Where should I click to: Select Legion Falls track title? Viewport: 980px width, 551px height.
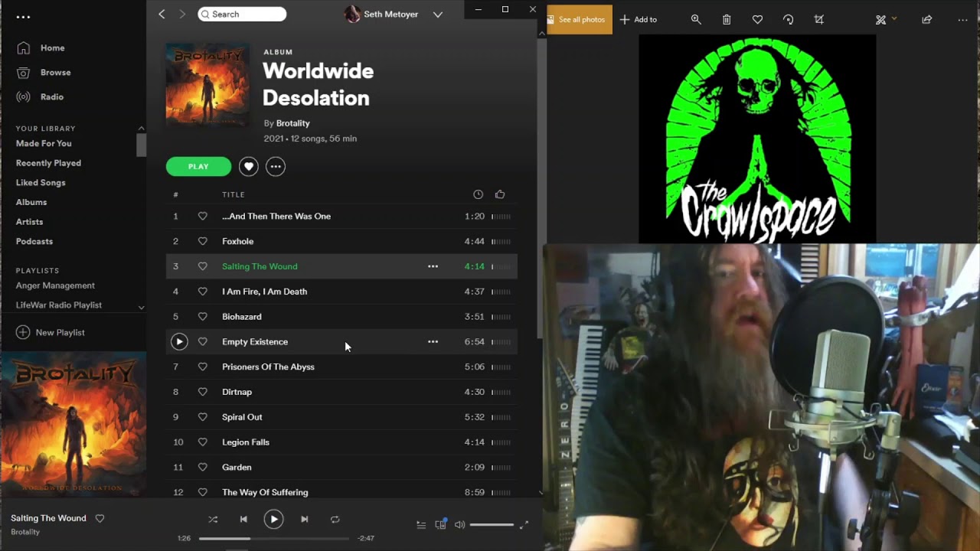(246, 442)
